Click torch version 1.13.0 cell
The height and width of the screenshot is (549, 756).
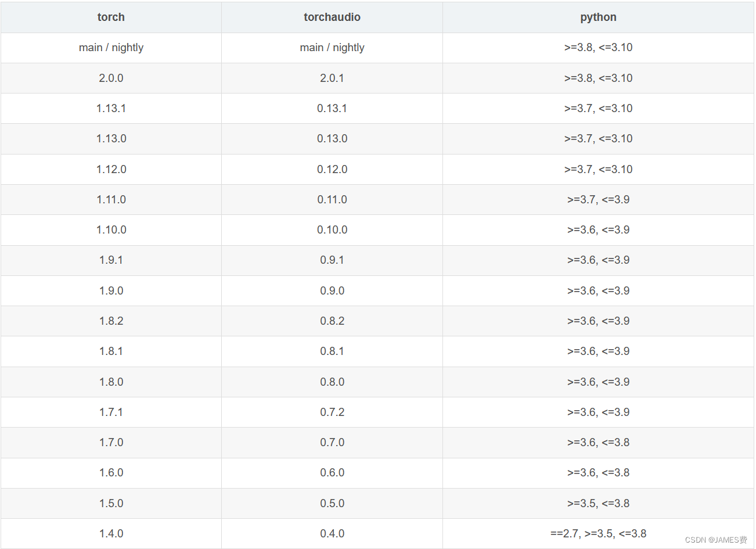point(111,139)
